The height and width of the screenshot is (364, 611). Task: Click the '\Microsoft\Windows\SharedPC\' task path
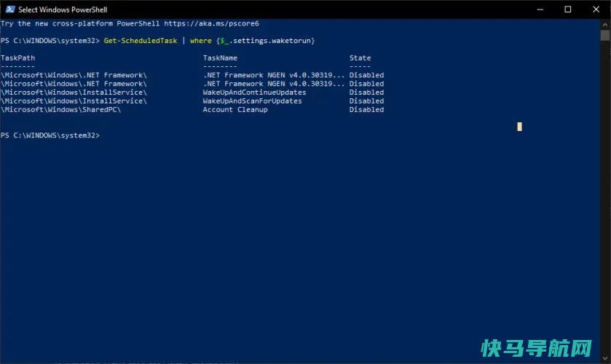tap(60, 109)
